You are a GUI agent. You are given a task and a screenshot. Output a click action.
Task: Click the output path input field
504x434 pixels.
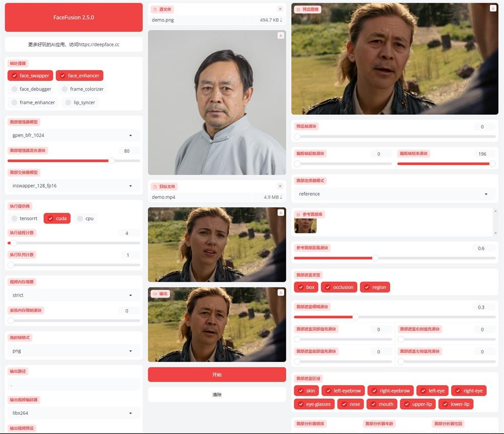[74, 385]
